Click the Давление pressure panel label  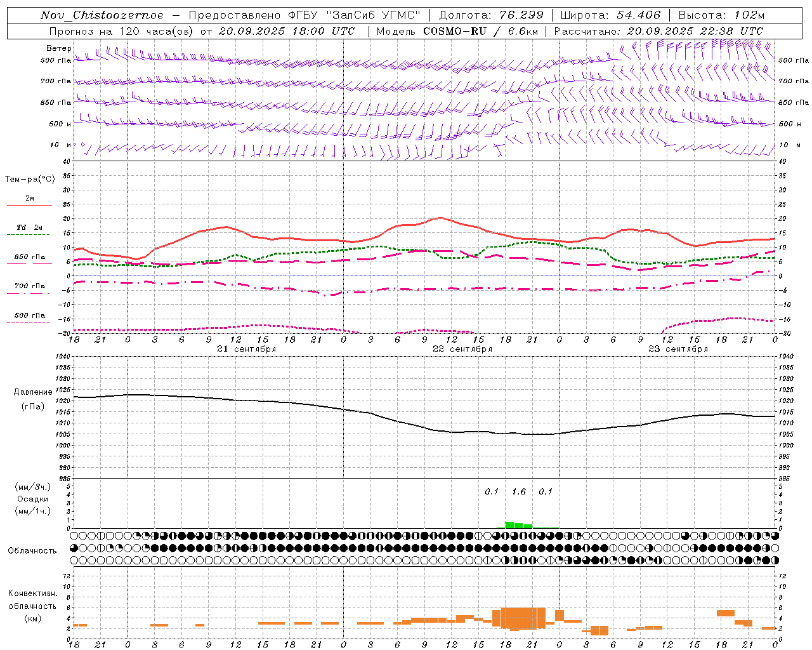click(x=33, y=392)
